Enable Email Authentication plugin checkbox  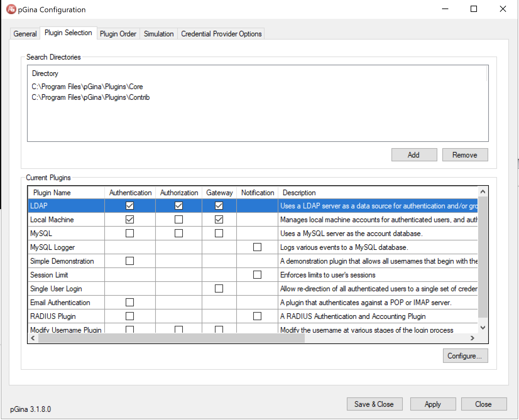tap(130, 302)
